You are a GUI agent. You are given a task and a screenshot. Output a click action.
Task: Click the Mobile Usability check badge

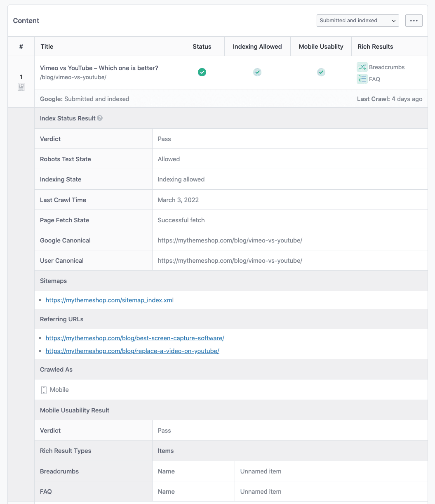[x=321, y=72]
